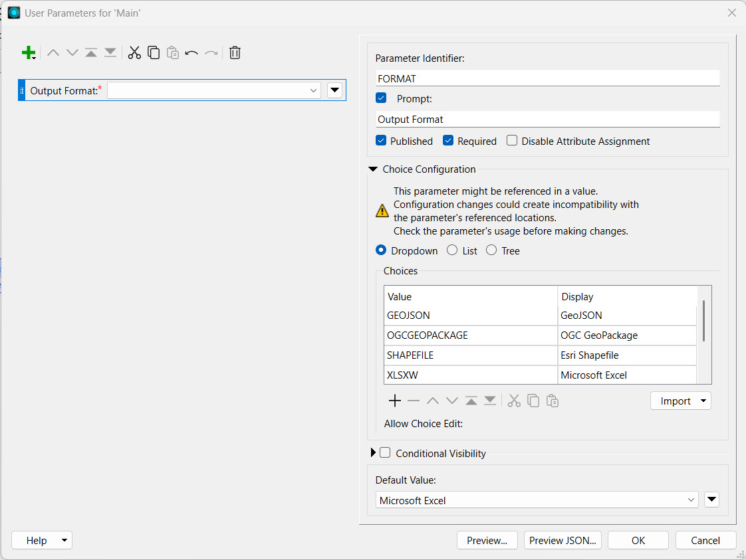
Task: Choose the Tree radio option
Action: (491, 250)
